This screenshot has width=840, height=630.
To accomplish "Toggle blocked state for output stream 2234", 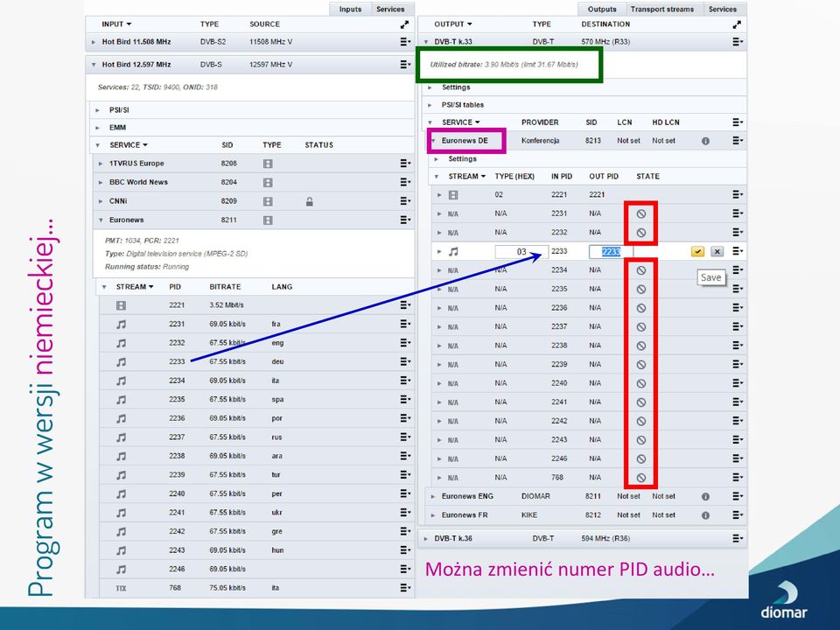I will (x=640, y=270).
